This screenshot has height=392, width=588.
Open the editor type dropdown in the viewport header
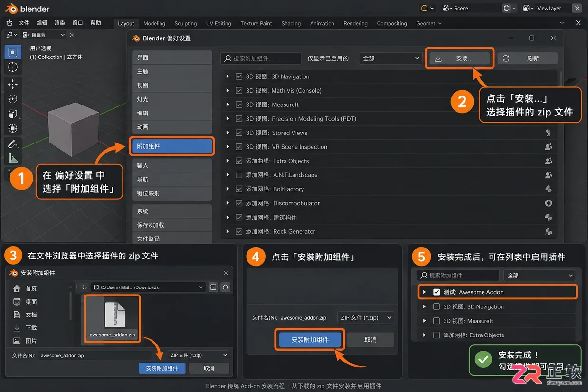12,35
